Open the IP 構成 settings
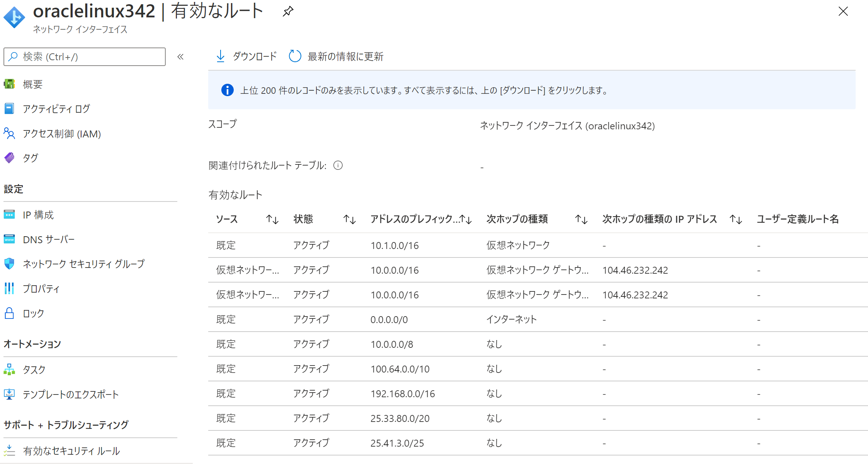 pos(38,215)
